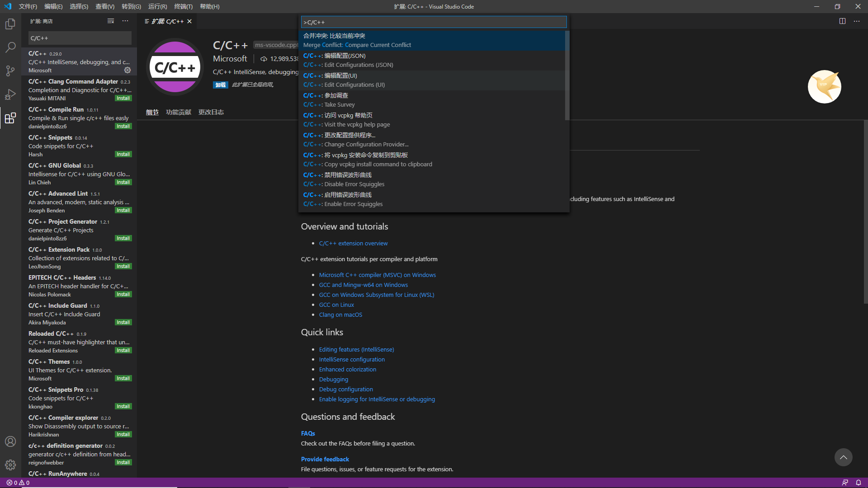Open the 终端(T) menu
Image resolution: width=868 pixels, height=488 pixels.
[x=183, y=6]
